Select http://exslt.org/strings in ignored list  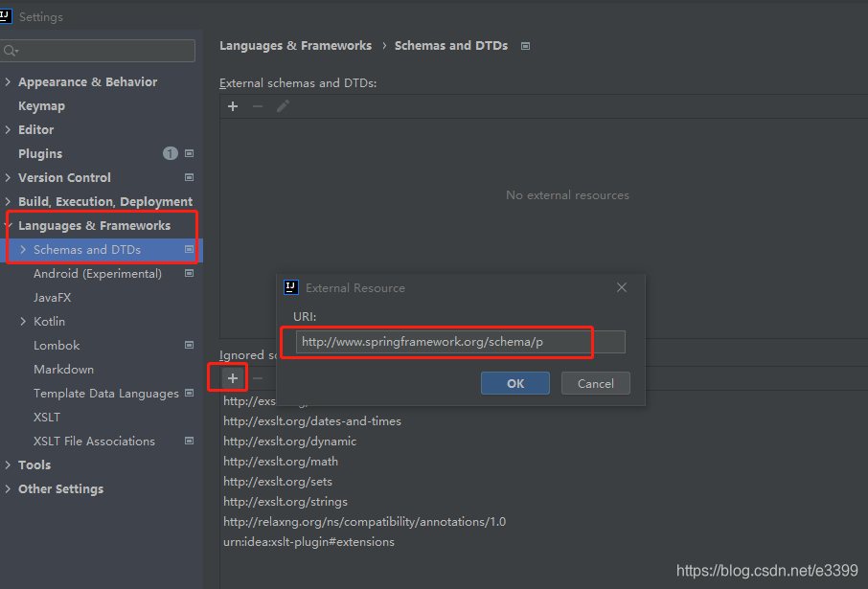[286, 502]
